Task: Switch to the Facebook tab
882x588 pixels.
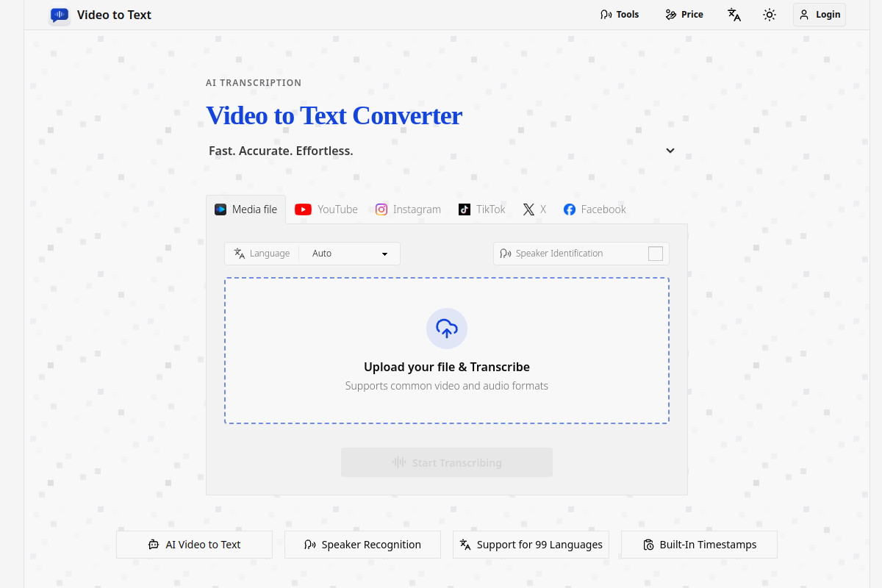Action: tap(595, 209)
